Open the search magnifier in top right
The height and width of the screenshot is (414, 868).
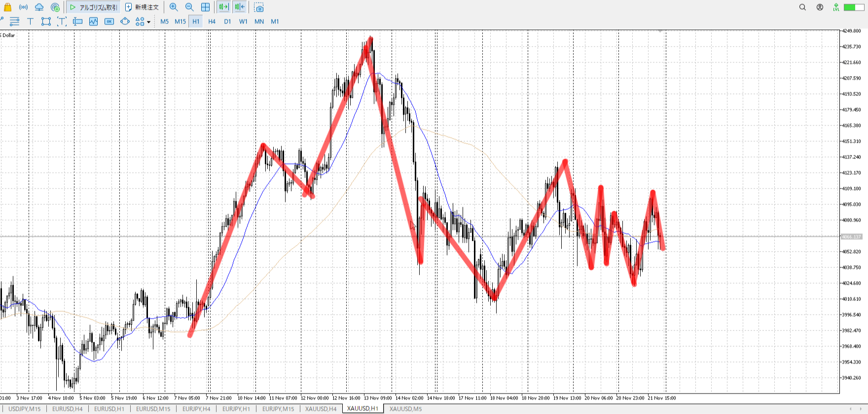tap(802, 7)
